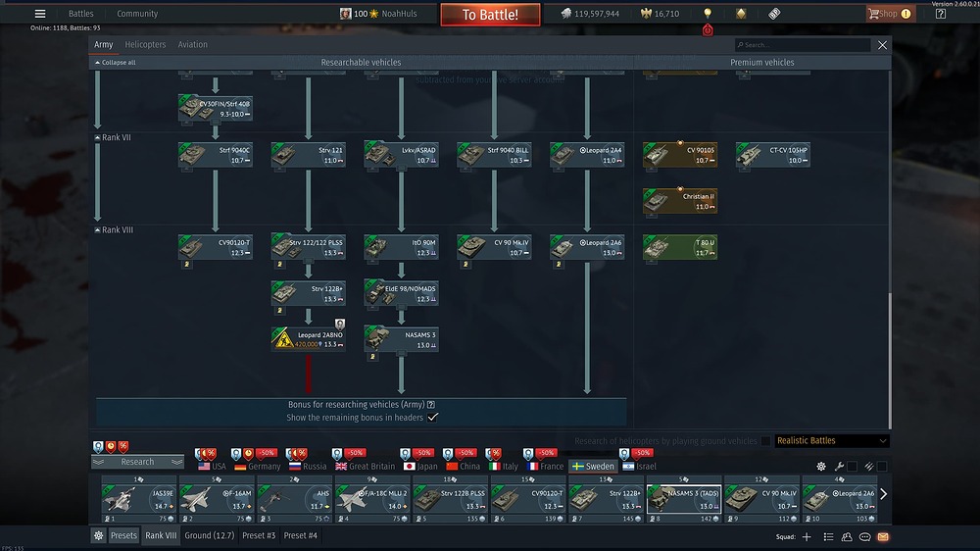Select Leopard 2A6 in research tree

click(x=587, y=248)
